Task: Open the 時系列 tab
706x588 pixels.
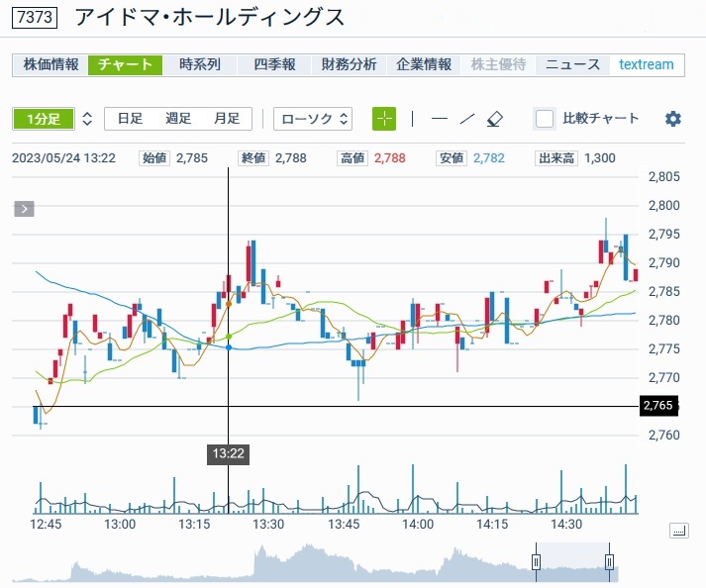Action: [x=200, y=64]
